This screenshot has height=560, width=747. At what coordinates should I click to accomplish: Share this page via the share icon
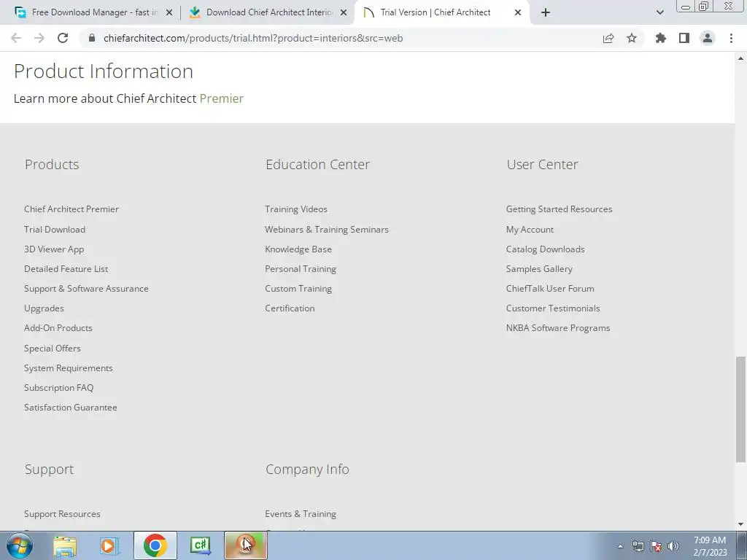(x=608, y=38)
